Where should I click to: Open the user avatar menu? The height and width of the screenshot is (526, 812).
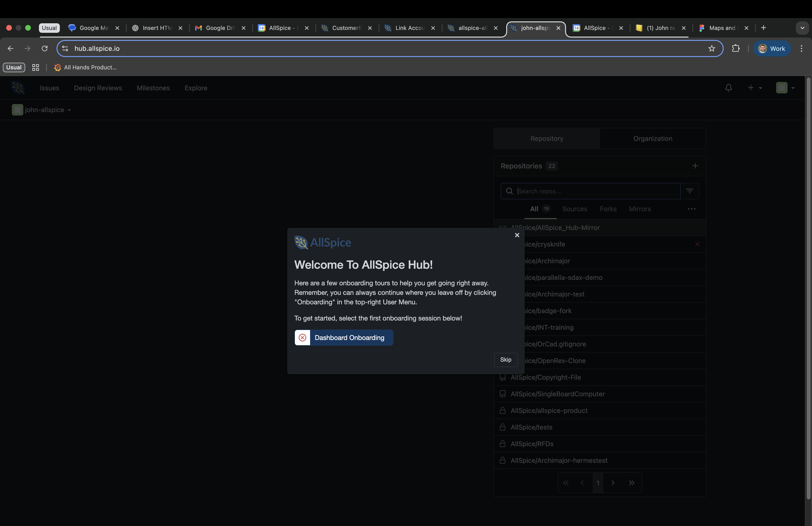point(785,88)
